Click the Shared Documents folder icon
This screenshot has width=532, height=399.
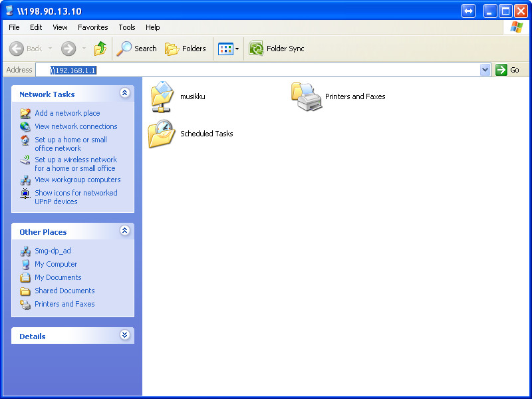coord(25,291)
